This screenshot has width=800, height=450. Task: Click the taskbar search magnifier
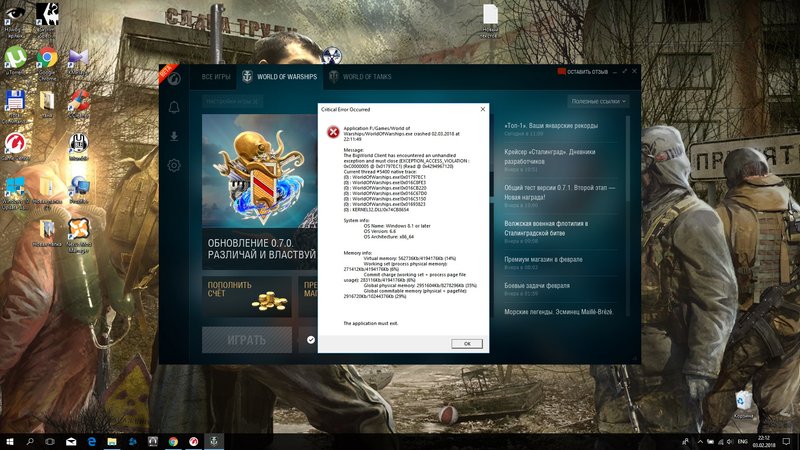click(x=30, y=441)
